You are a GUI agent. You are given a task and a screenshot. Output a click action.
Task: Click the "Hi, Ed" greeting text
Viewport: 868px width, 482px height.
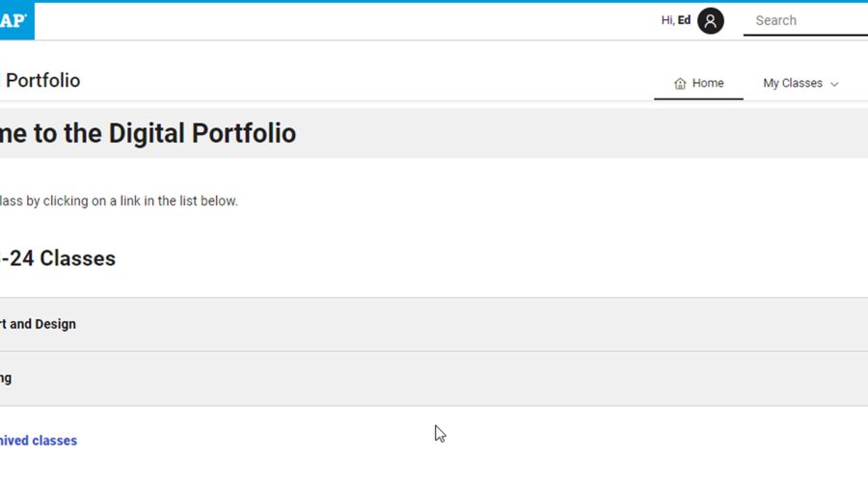[675, 20]
